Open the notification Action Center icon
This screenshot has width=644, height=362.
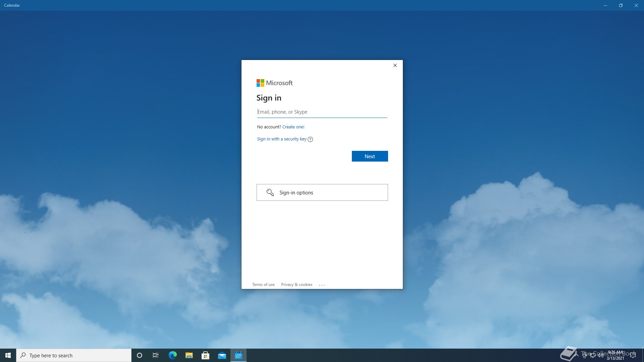click(x=633, y=355)
